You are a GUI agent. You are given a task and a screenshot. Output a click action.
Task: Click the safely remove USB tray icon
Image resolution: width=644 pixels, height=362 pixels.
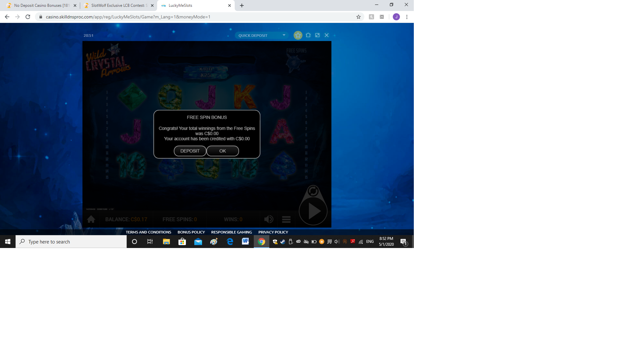pyautogui.click(x=291, y=242)
